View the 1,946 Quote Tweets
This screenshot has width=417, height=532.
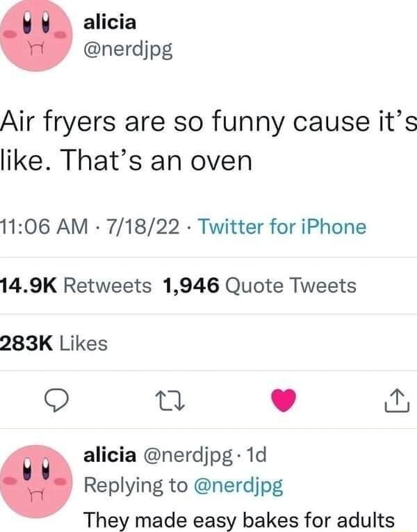point(260,285)
